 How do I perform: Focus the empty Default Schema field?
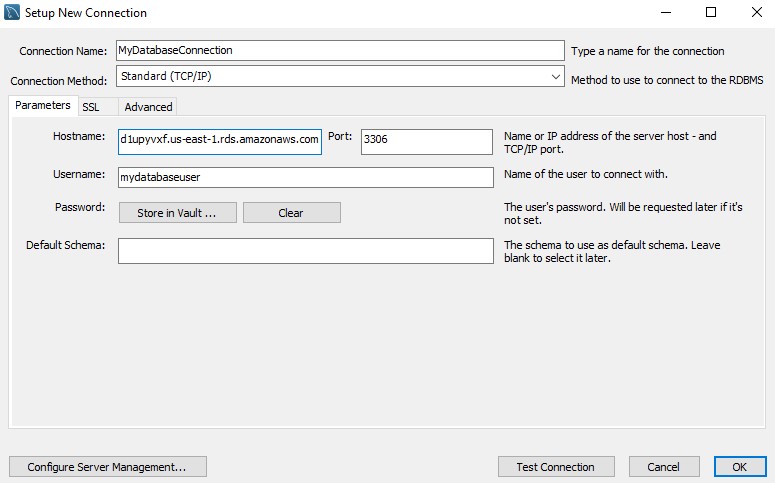coord(305,251)
